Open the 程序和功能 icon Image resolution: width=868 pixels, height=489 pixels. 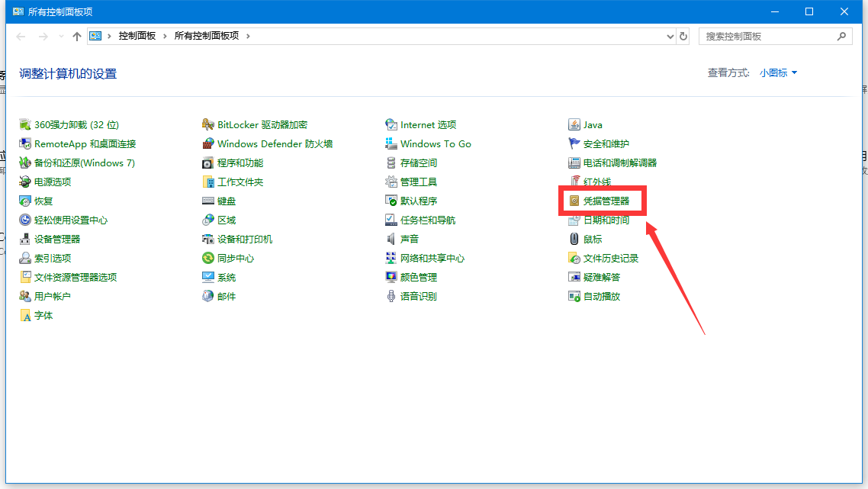tap(208, 162)
